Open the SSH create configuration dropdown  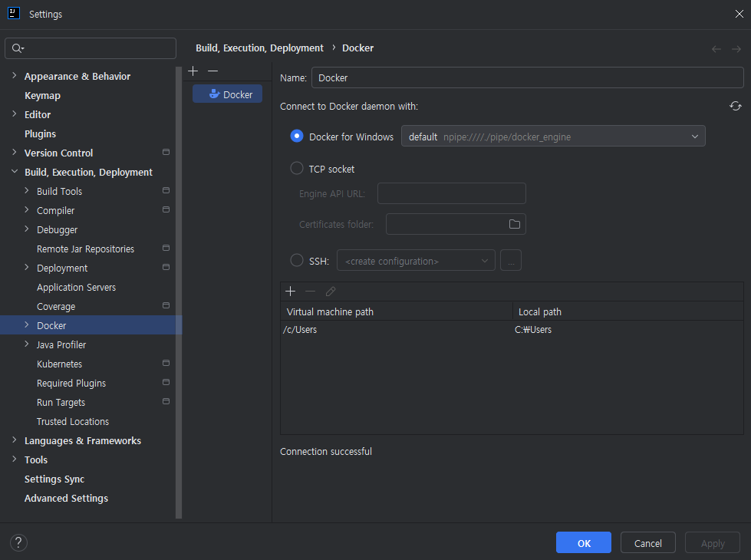[416, 261]
